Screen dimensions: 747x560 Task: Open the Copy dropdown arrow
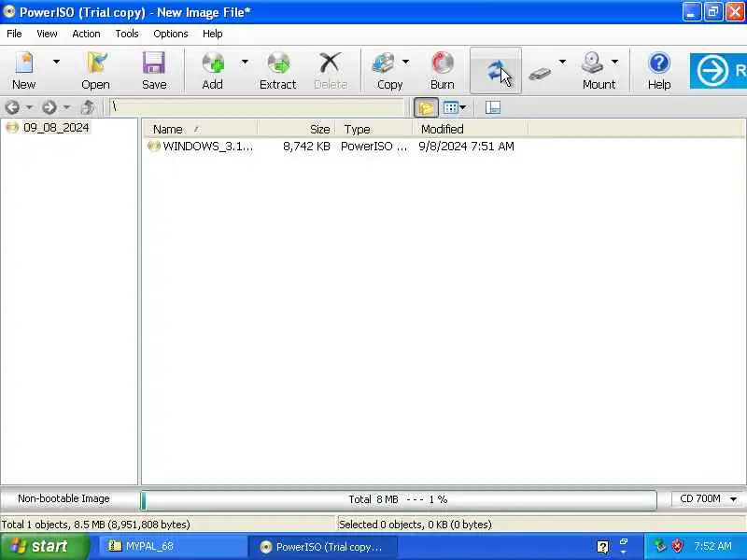coord(405,62)
